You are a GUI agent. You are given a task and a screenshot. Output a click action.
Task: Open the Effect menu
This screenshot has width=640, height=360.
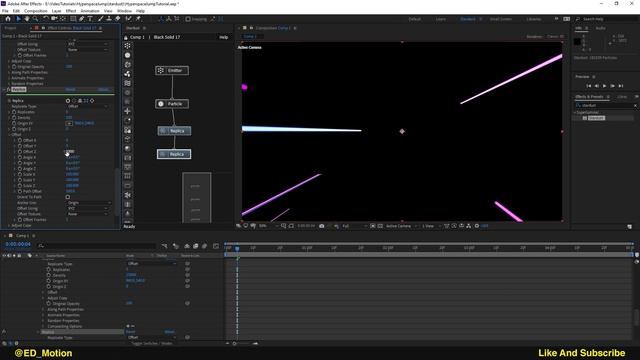click(71, 11)
